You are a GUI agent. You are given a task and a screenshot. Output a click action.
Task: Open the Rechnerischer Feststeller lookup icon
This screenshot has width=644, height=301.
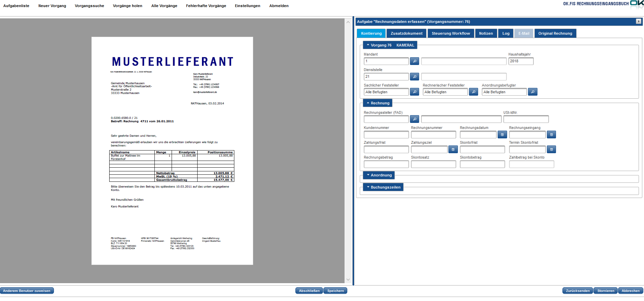[473, 92]
